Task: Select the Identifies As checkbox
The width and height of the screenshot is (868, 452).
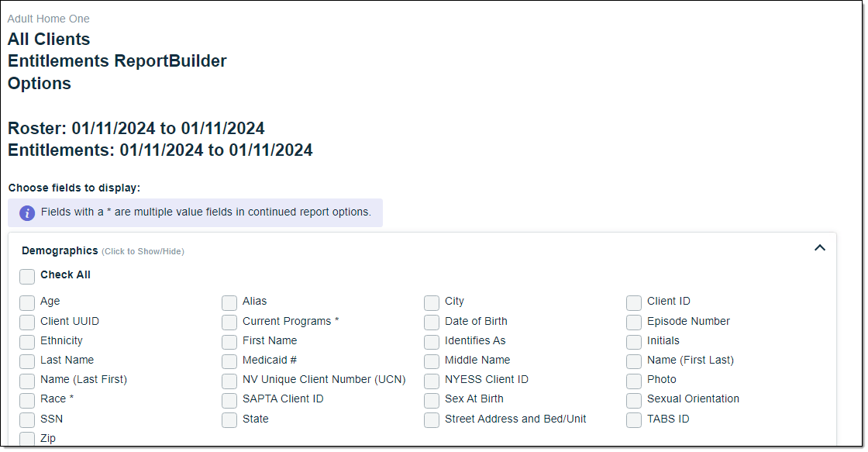Action: pos(432,342)
